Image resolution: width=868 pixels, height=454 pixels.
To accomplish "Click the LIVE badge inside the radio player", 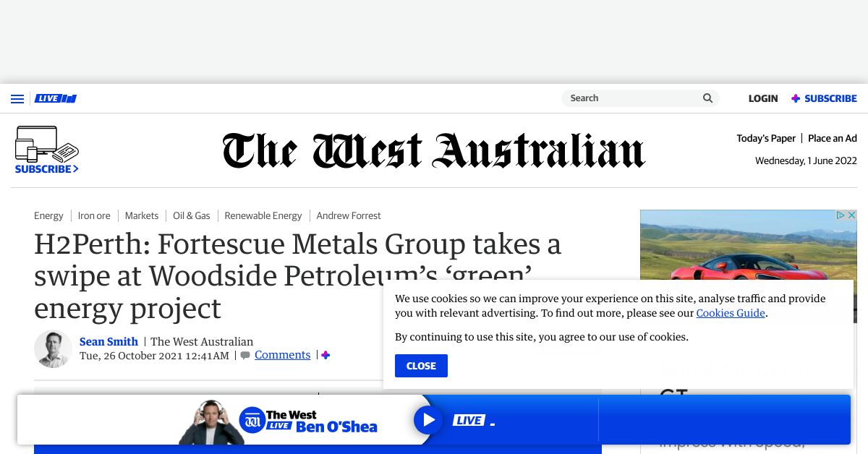I will click(469, 419).
